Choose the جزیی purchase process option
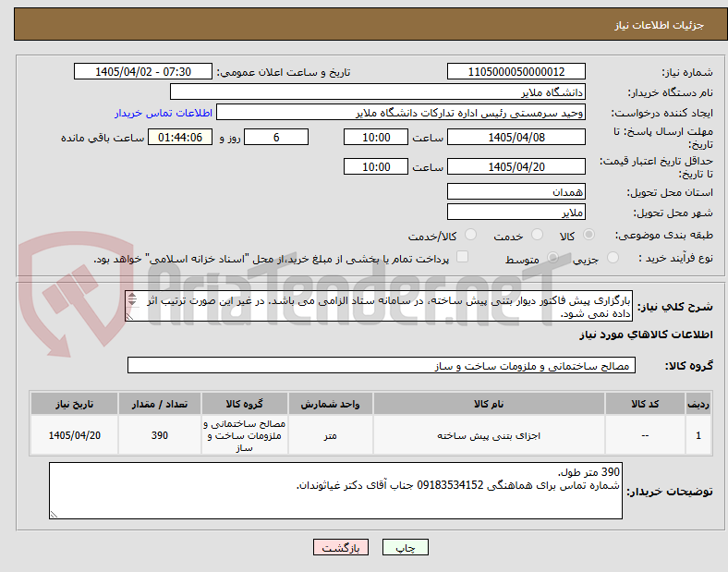The image size is (728, 572). tap(613, 257)
